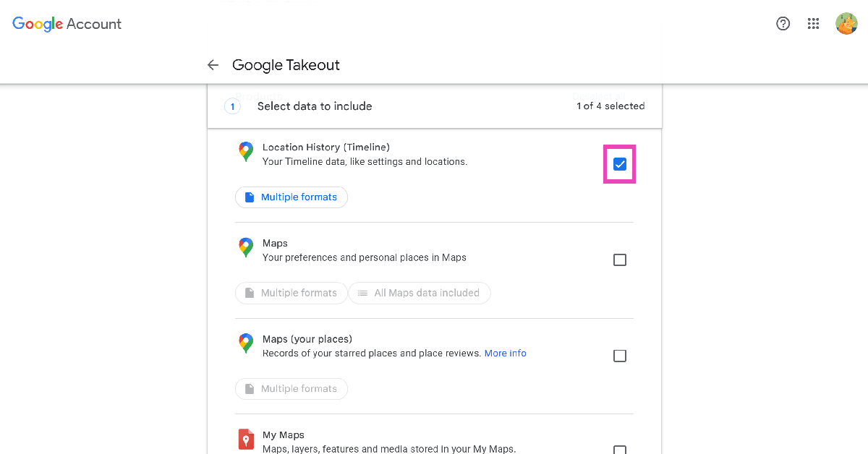Open the More info link
The image size is (868, 454).
click(506, 354)
